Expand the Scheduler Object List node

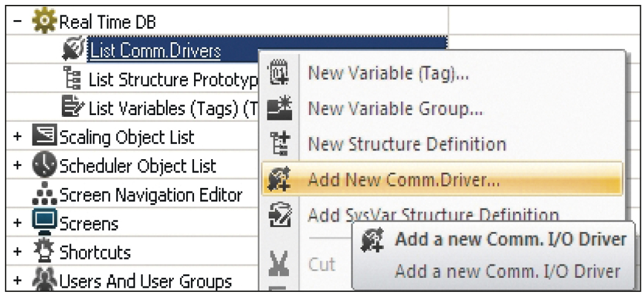click(x=17, y=165)
